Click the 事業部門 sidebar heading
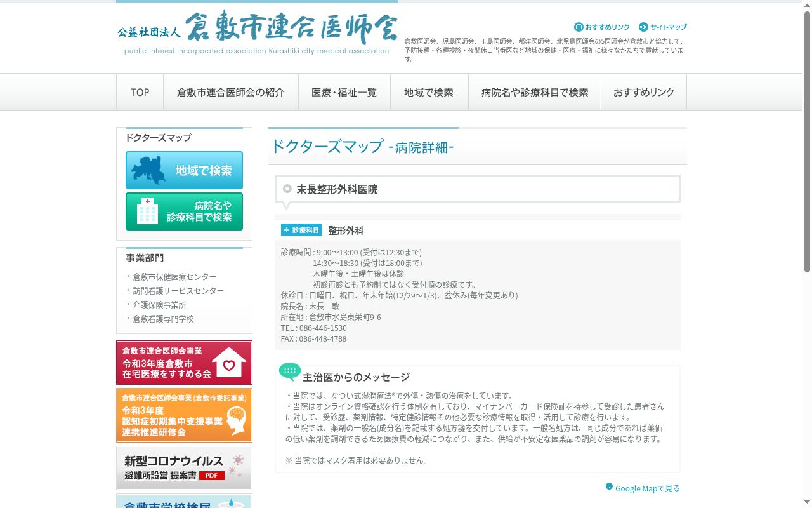Screen dimensions: 812x508 [145, 258]
